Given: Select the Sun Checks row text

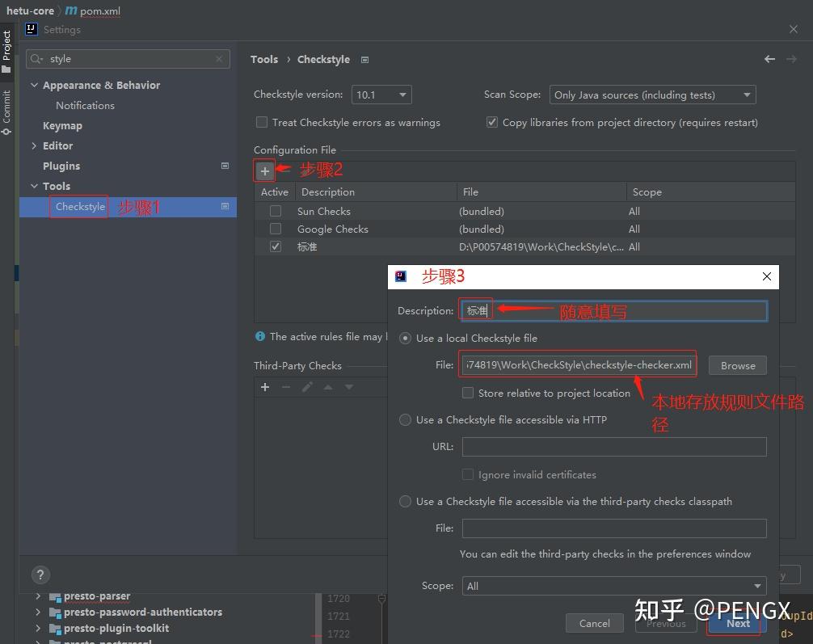Looking at the screenshot, I should point(323,211).
